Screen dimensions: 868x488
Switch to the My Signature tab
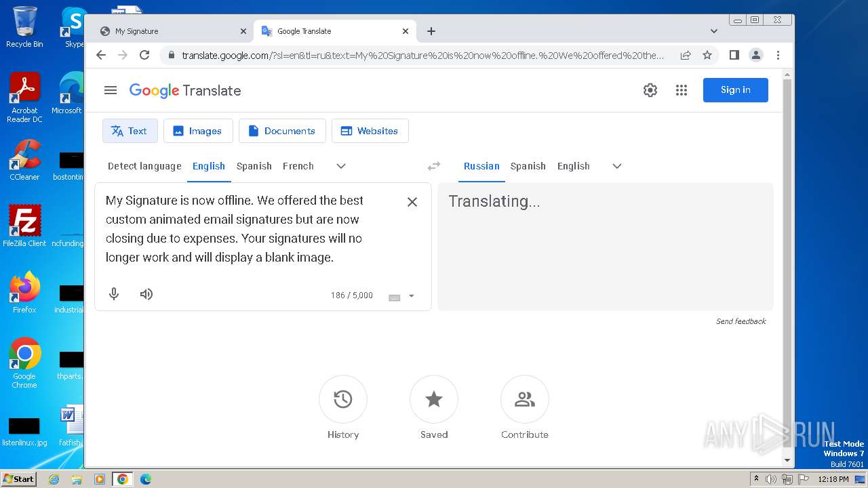point(170,31)
